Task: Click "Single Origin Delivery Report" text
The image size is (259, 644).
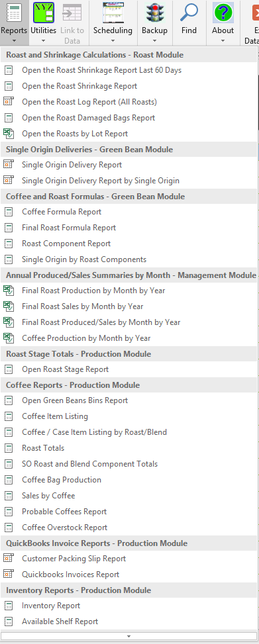Action: click(72, 165)
